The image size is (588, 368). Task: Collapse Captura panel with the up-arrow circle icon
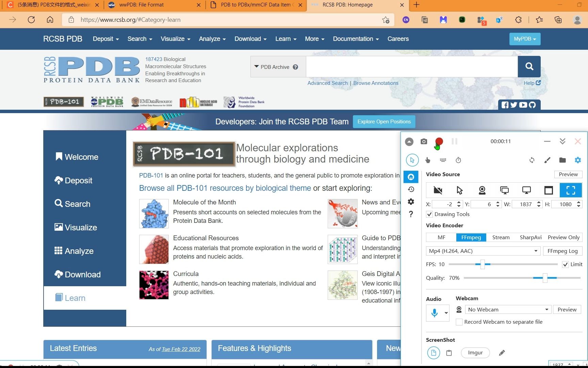click(x=409, y=141)
